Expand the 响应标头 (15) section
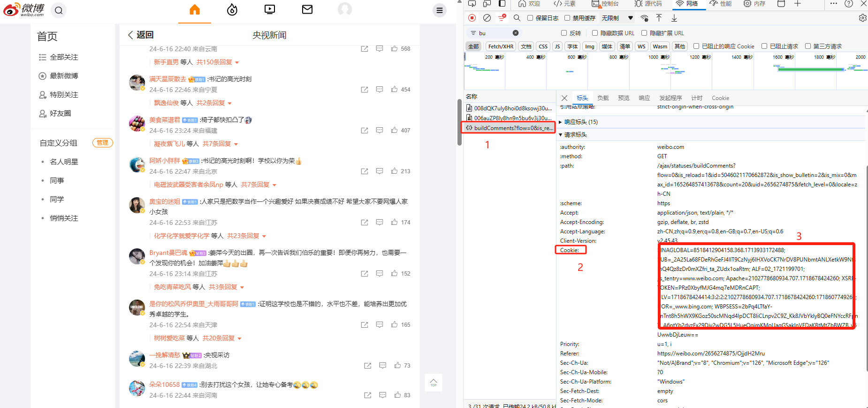This screenshot has width=868, height=408. click(x=581, y=122)
